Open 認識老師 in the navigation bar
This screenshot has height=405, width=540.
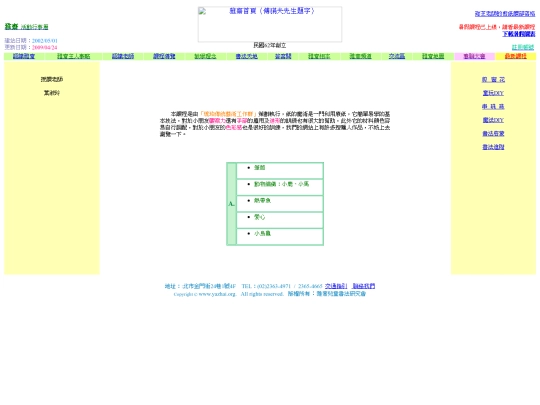[x=123, y=56]
